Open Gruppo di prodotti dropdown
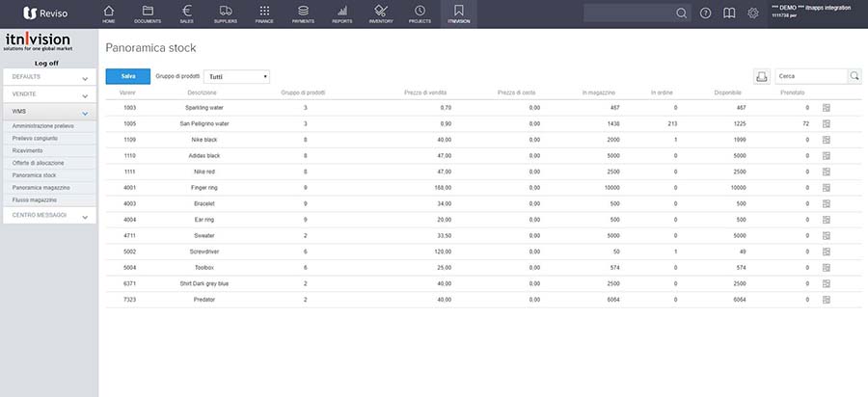 (x=236, y=76)
